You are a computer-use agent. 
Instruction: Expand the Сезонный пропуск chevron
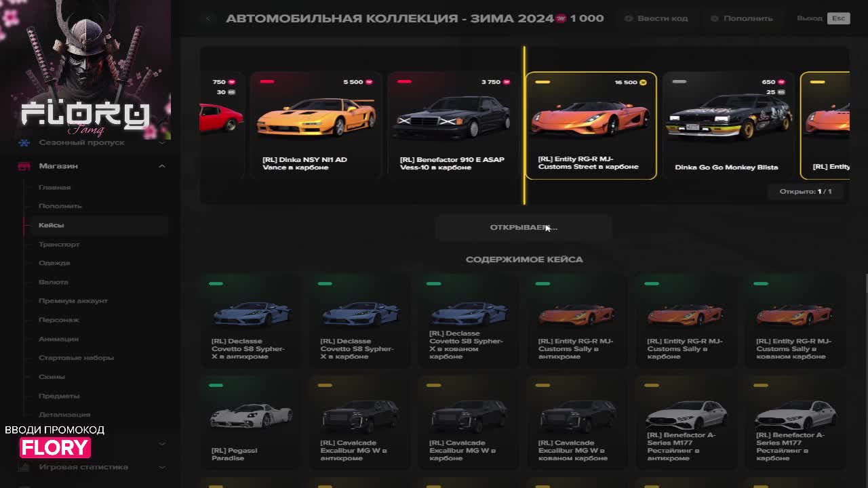(x=162, y=142)
